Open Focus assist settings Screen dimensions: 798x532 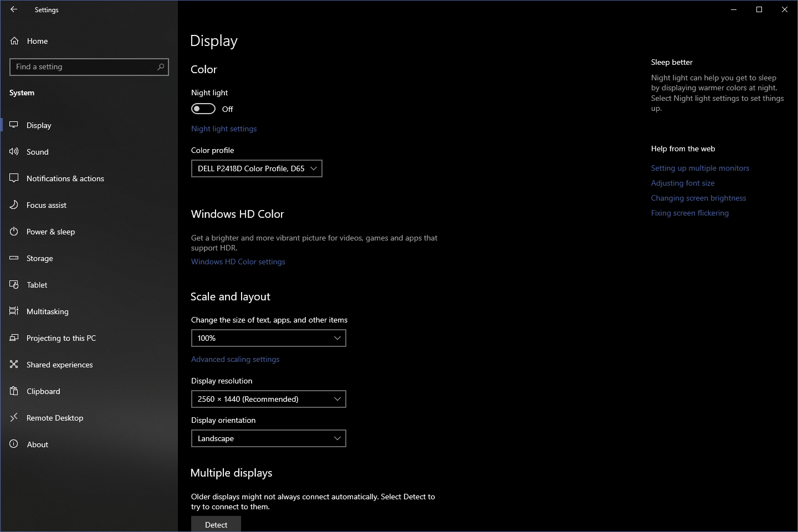pyautogui.click(x=89, y=205)
